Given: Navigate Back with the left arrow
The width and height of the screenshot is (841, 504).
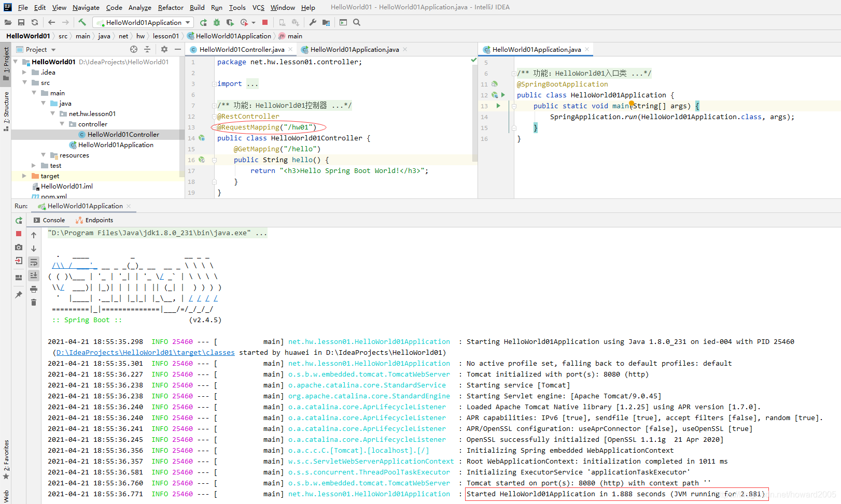Looking at the screenshot, I should [x=51, y=22].
